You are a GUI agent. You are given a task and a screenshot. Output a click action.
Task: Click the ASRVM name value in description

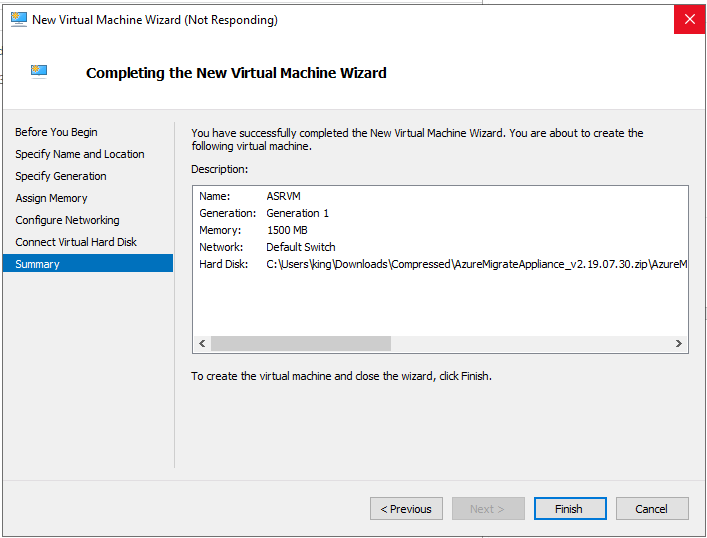point(283,196)
